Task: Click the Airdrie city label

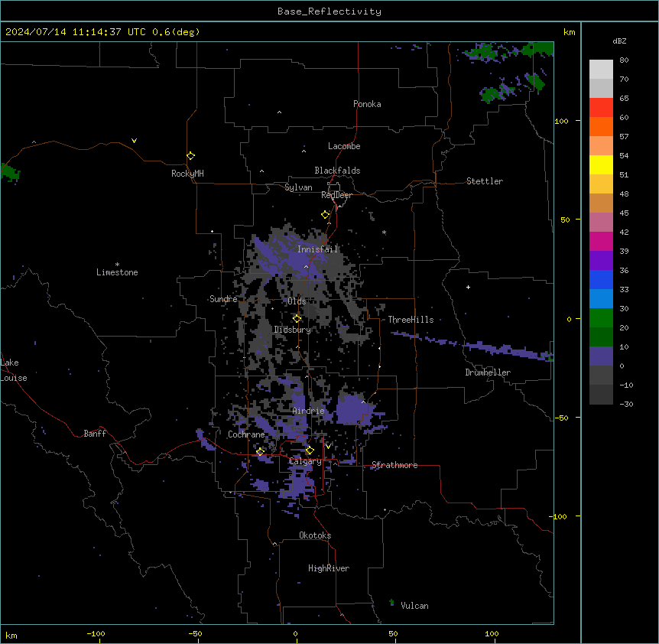Action: click(x=308, y=411)
